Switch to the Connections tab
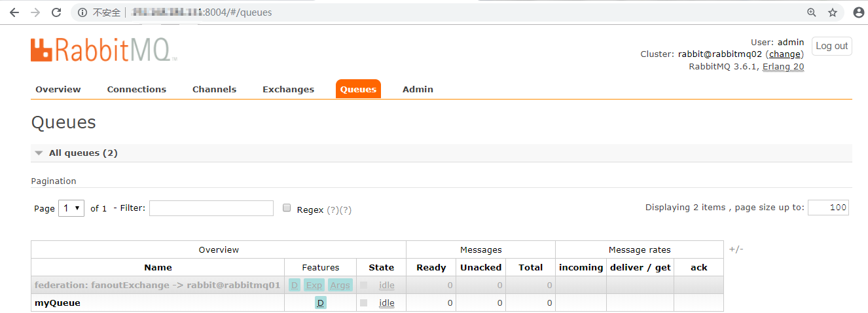Screen dimensions: 868x313 coord(137,89)
